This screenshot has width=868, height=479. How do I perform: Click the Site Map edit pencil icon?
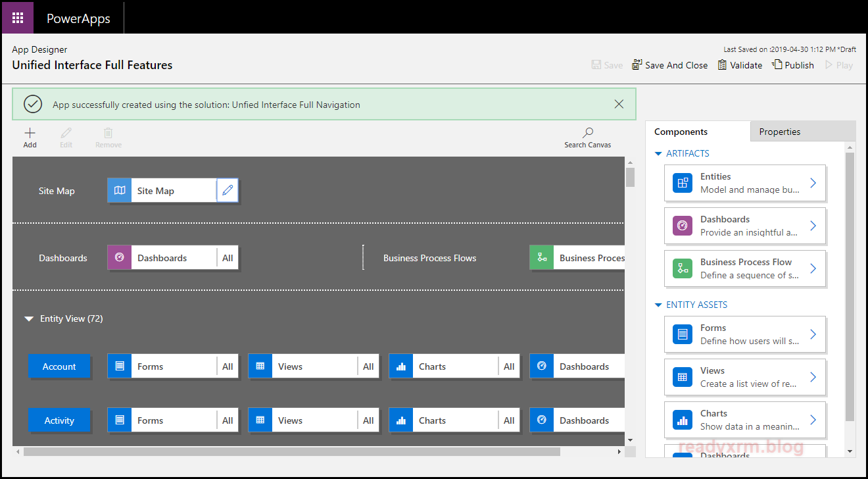pyautogui.click(x=228, y=191)
